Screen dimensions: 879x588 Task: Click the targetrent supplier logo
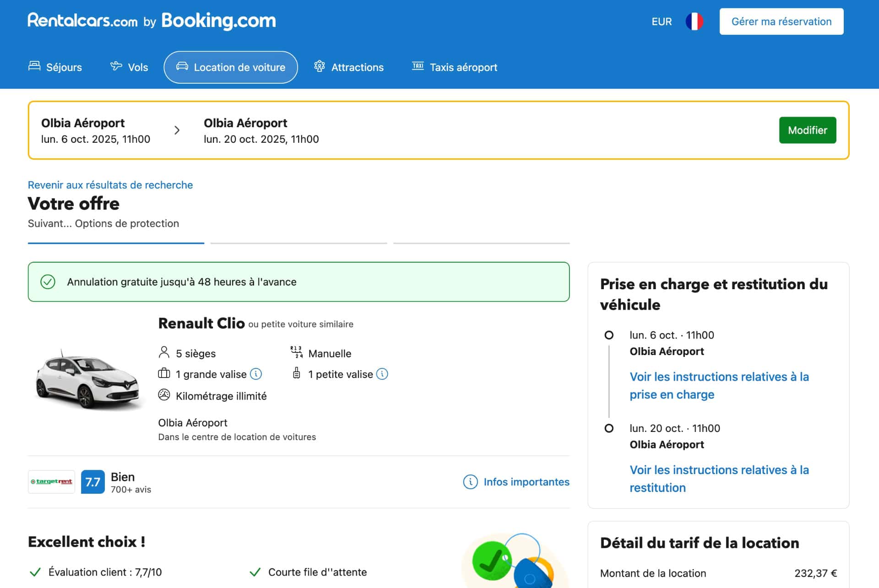pyautogui.click(x=51, y=481)
